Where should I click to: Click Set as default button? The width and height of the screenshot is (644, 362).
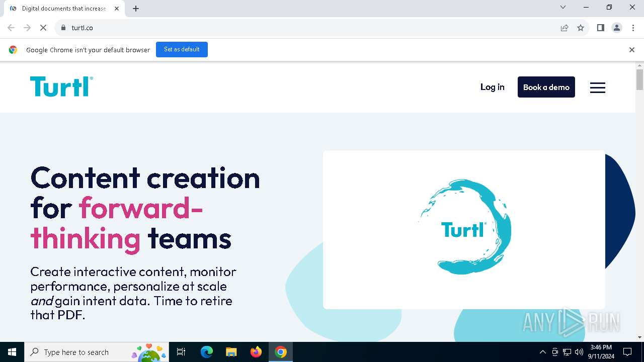[182, 49]
